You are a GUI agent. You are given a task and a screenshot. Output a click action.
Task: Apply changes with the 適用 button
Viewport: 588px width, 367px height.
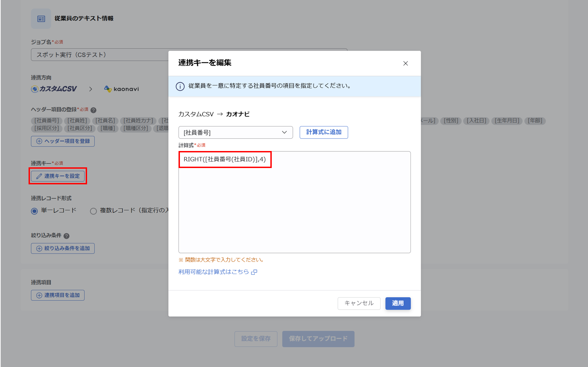tap(398, 303)
